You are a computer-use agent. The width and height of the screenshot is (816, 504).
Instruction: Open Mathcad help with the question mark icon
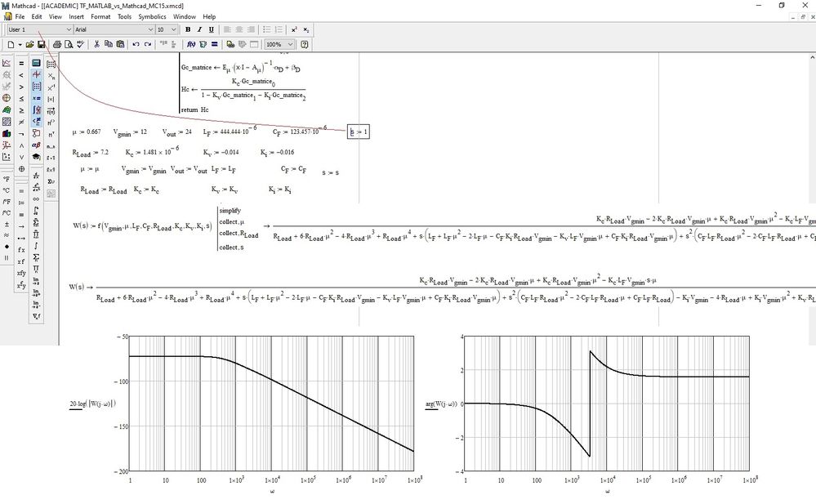click(x=305, y=44)
